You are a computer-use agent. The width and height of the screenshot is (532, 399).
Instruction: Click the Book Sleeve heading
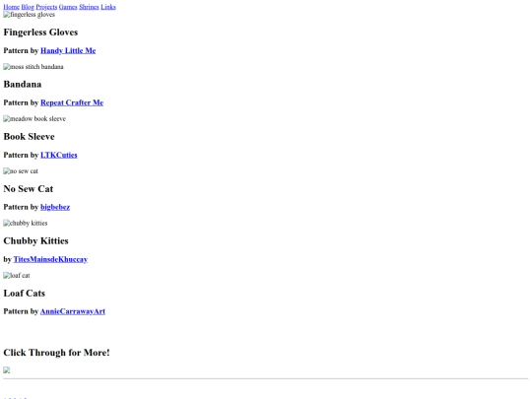point(29,136)
